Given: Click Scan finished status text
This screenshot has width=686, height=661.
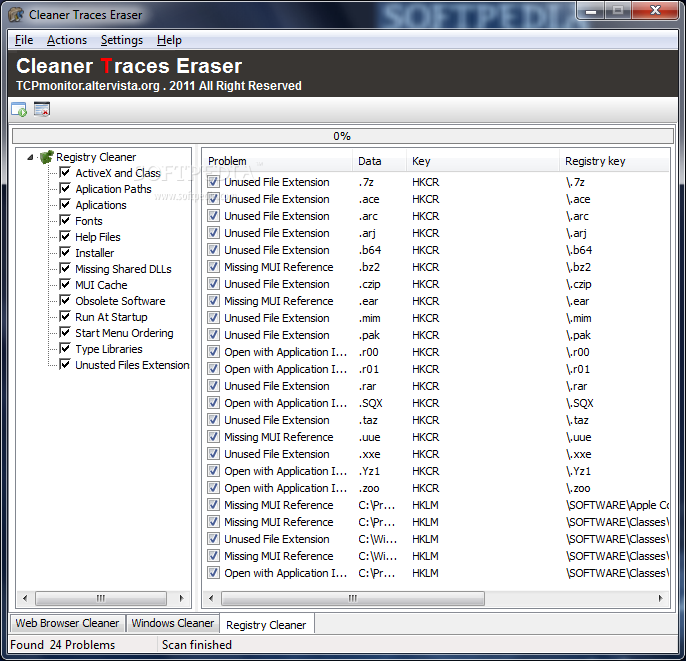Looking at the screenshot, I should (x=197, y=645).
